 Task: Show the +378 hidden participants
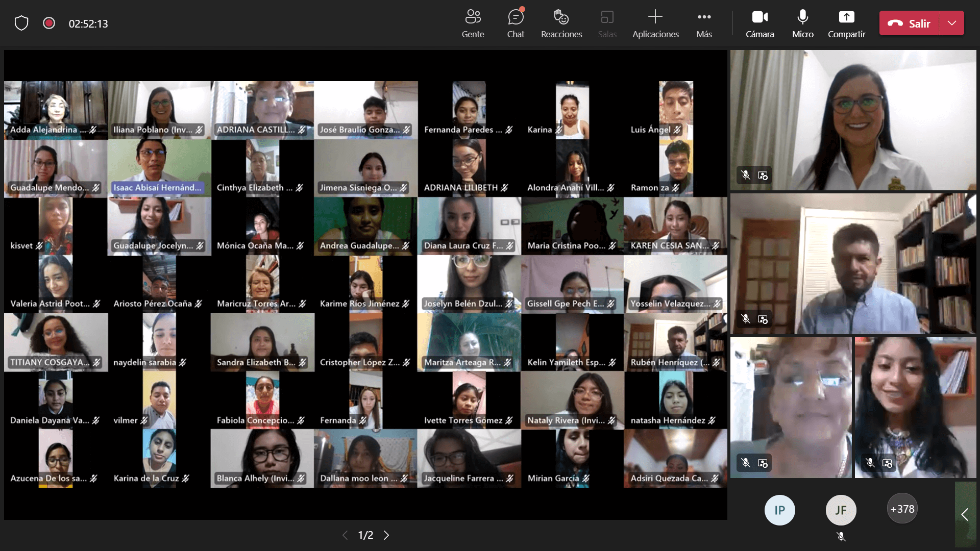(901, 509)
